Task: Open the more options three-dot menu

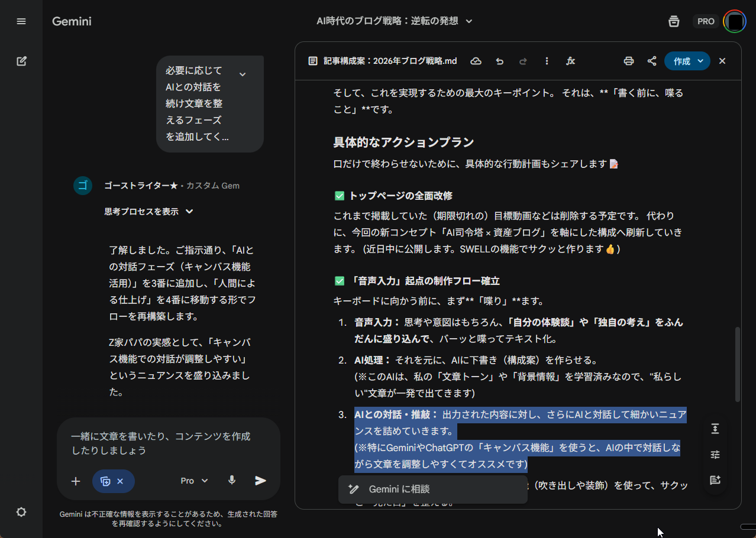Action: click(547, 61)
